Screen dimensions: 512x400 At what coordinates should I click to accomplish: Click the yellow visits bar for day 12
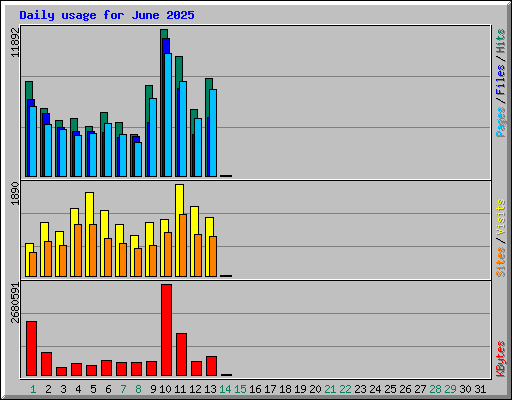click(193, 241)
